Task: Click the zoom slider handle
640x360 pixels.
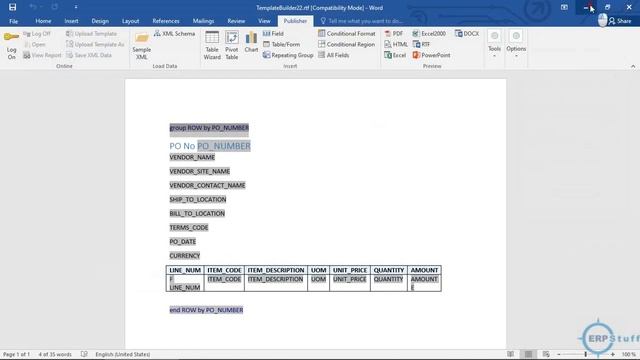Action: [x=586, y=354]
